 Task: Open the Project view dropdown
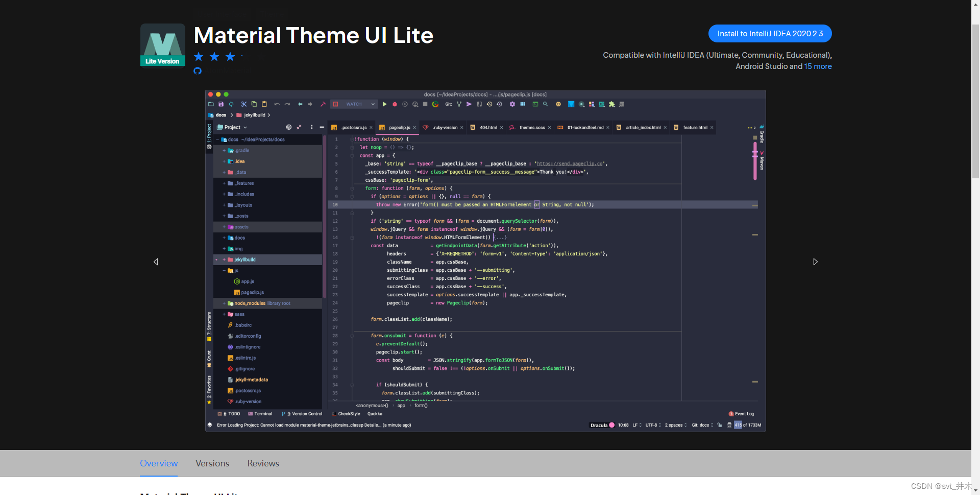pos(232,127)
